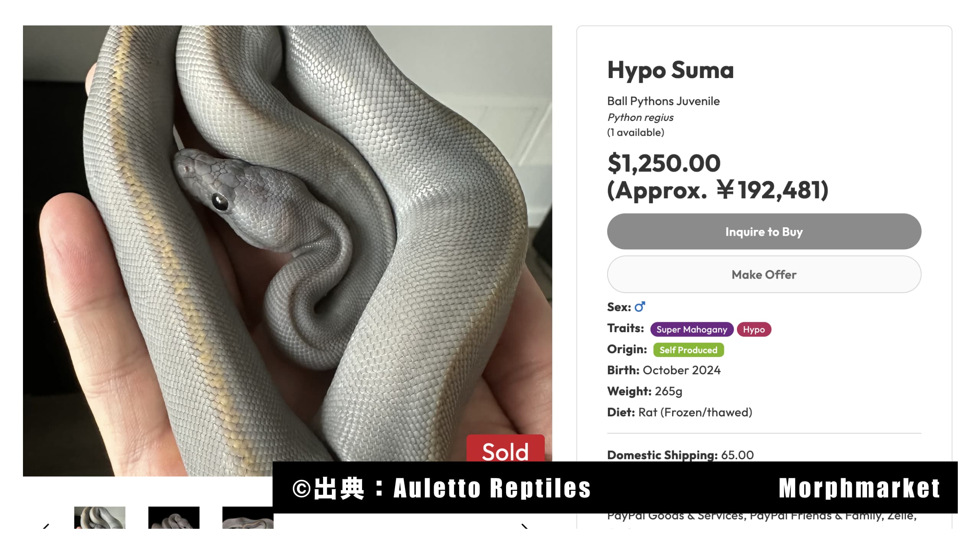Select the Super Mahogany trait tag
Image resolution: width=980 pixels, height=551 pixels.
tap(692, 329)
